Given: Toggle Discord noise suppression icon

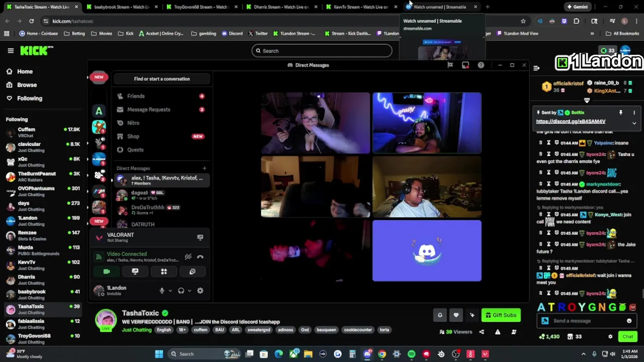Looking at the screenshot, I should pos(188,257).
